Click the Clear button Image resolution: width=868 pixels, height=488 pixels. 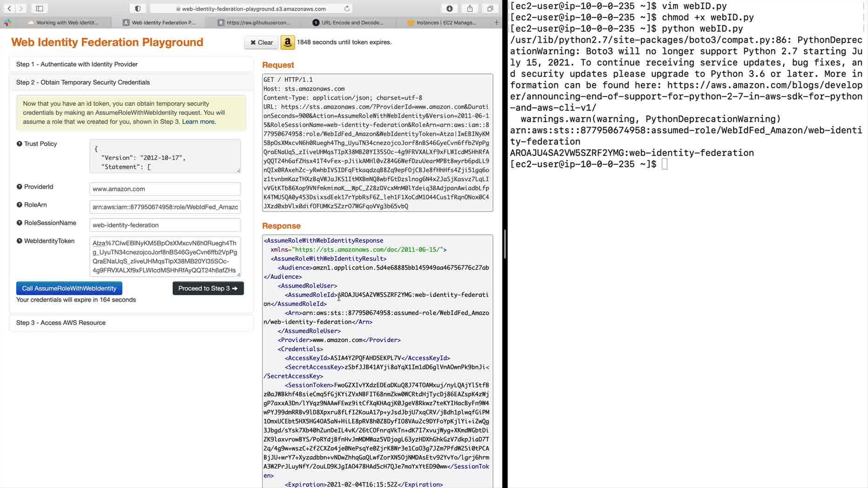(261, 42)
